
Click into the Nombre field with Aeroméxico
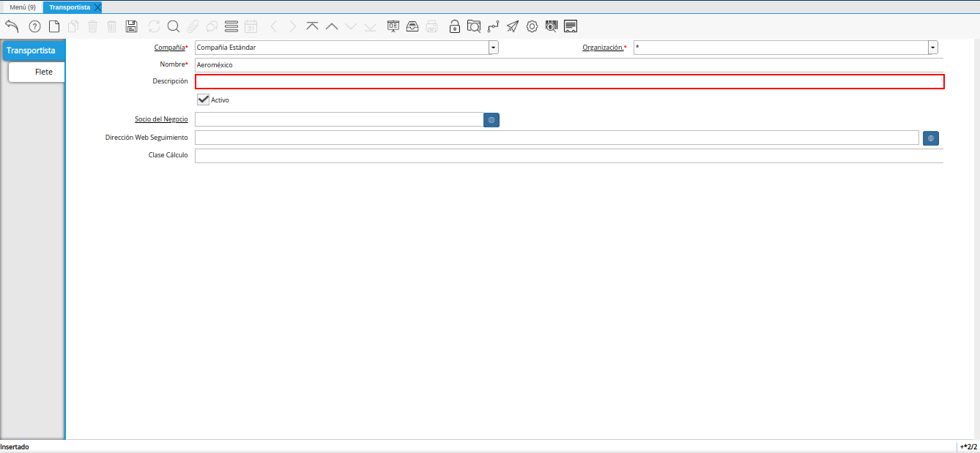(x=568, y=65)
